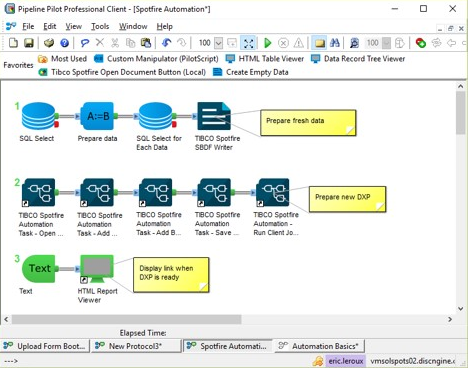Viewport: 468px width, 368px height.
Task: Toggle the fit-to-window zoom icon
Action: (248, 43)
